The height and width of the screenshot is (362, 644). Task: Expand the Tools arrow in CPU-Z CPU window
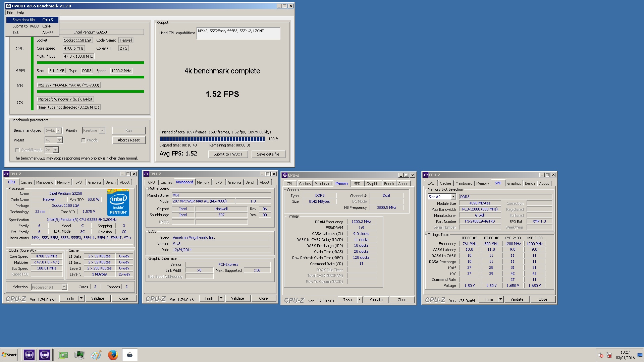pos(81,298)
